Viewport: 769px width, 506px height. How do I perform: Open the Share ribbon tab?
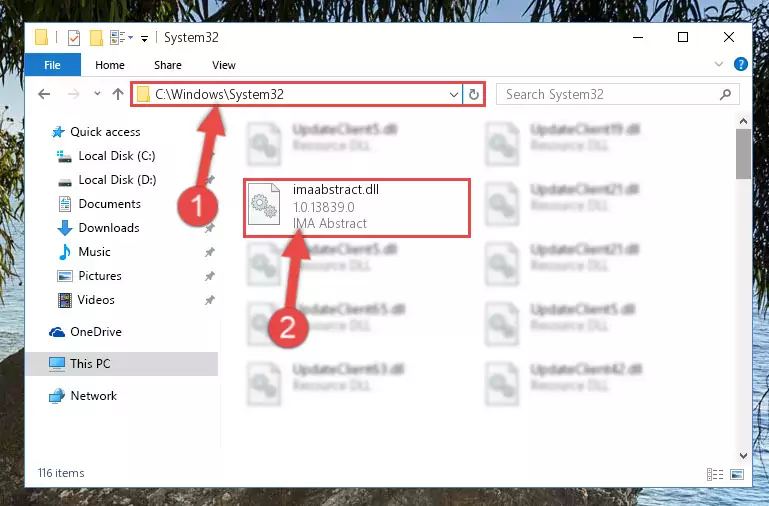(168, 65)
